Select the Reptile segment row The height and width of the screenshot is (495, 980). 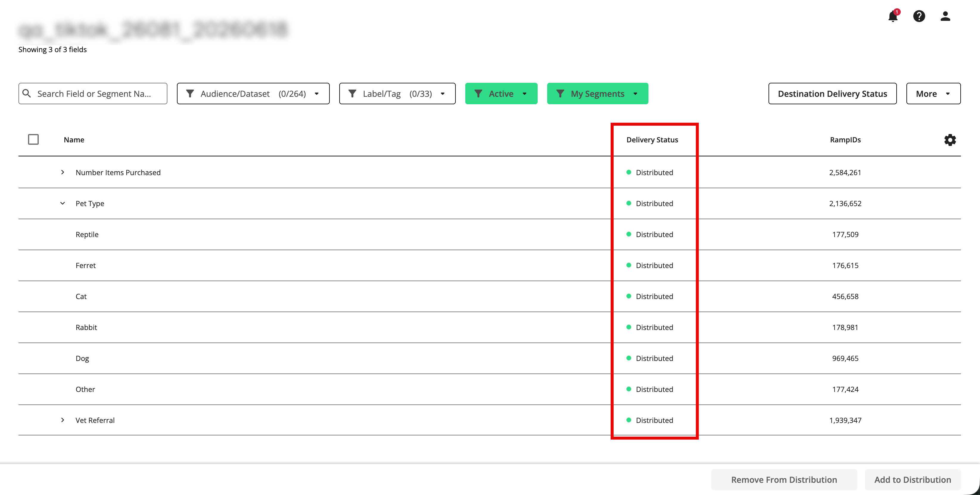tap(489, 234)
